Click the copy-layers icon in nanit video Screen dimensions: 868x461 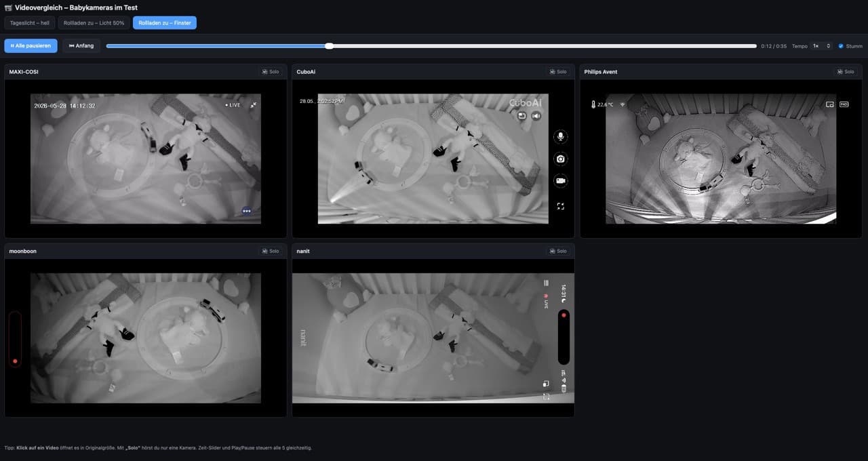tap(546, 384)
